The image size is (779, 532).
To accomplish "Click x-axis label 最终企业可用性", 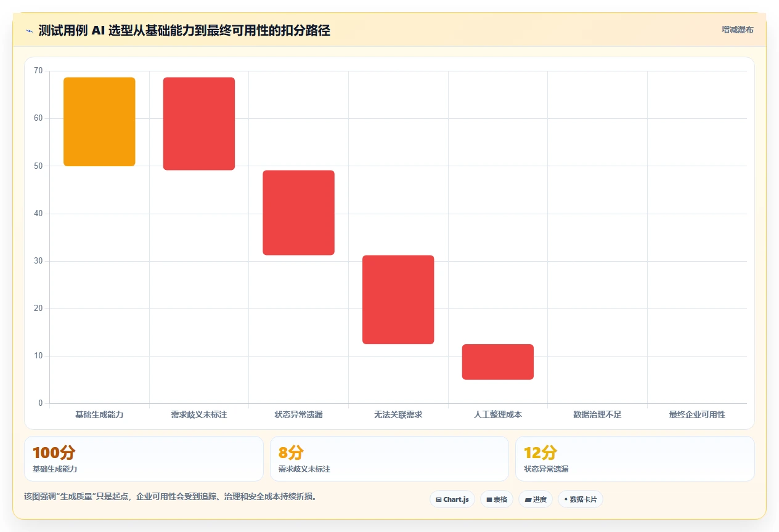I will 697,414.
